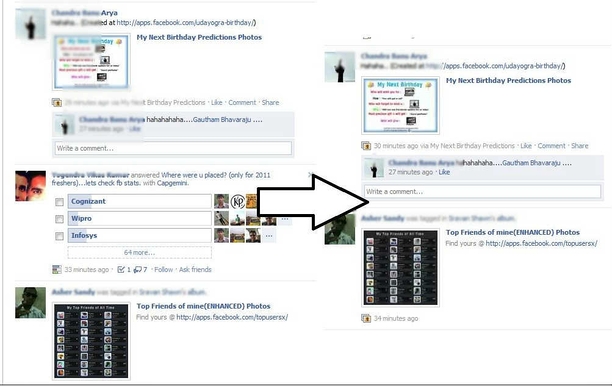Open the left feed's 'Top Friends of mine(ENHANCED) Photos' title
This screenshot has height=386, width=612.
(x=203, y=306)
